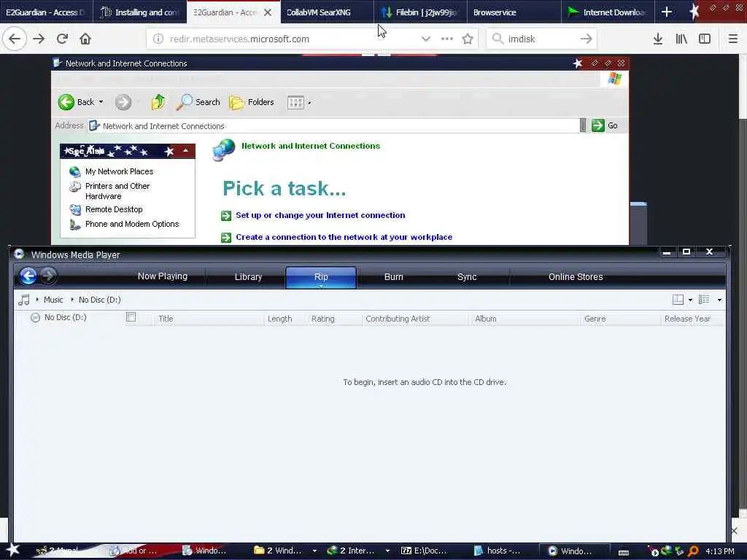Open the Rip tab dropdown
The width and height of the screenshot is (747, 560).
tap(321, 286)
